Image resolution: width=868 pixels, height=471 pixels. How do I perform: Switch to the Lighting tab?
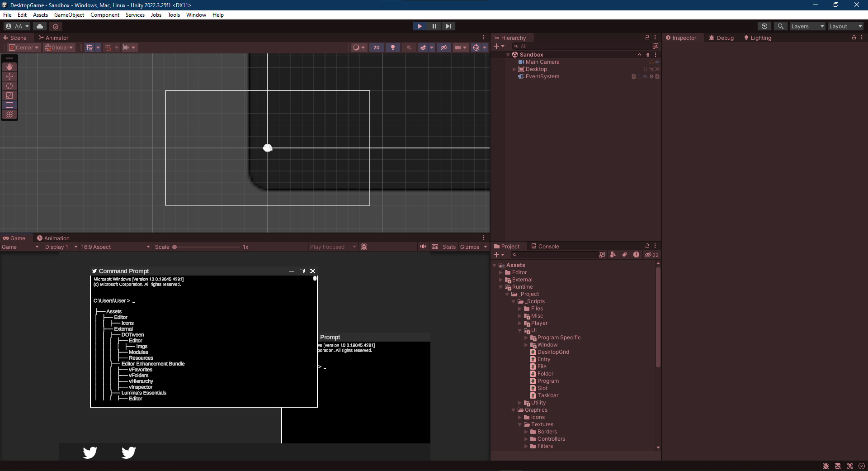coord(758,38)
